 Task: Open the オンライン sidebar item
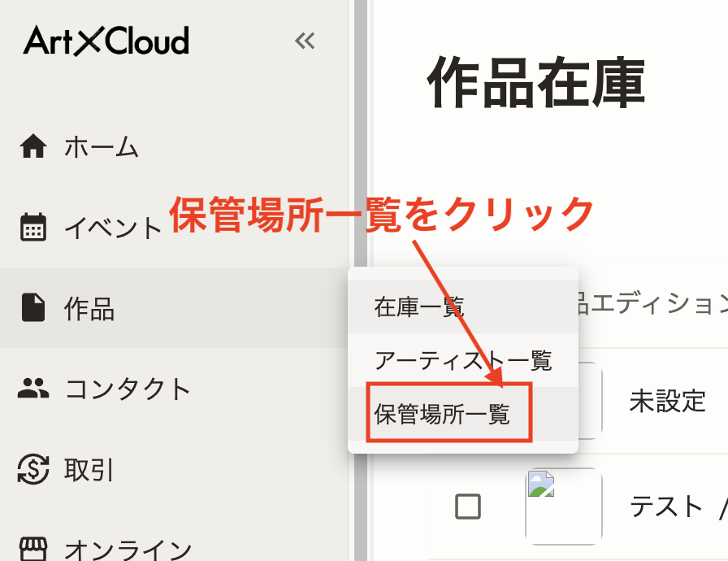click(x=128, y=550)
